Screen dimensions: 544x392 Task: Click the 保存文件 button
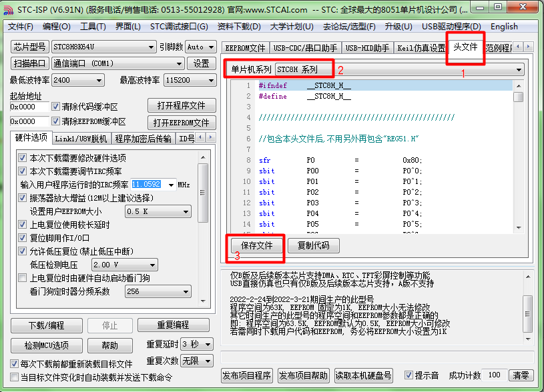[x=257, y=245]
